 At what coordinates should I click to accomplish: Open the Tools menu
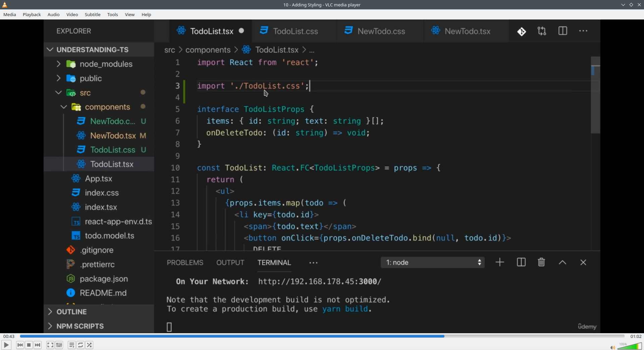tap(113, 15)
